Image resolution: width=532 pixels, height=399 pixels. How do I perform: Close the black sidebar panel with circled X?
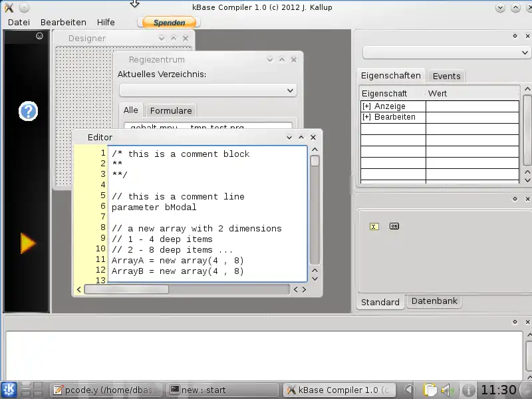point(39,36)
